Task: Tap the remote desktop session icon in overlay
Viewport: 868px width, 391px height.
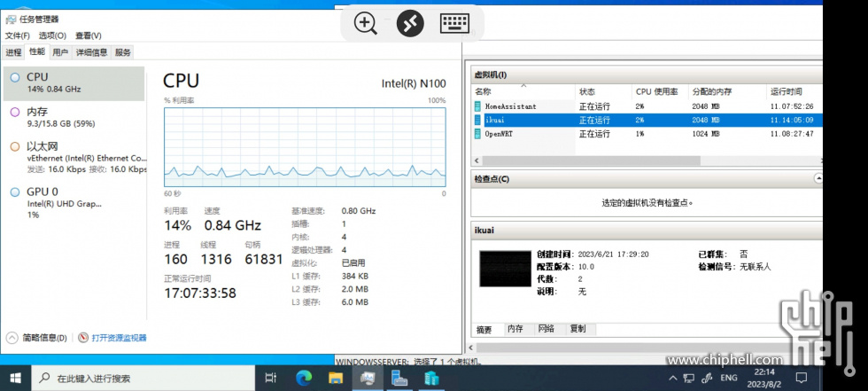Action: (x=410, y=23)
